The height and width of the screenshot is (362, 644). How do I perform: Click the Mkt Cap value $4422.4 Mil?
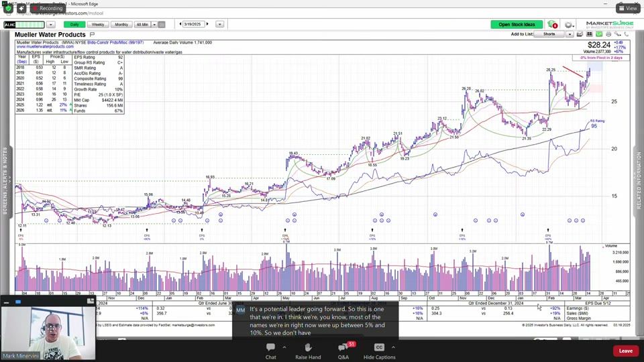(112, 100)
